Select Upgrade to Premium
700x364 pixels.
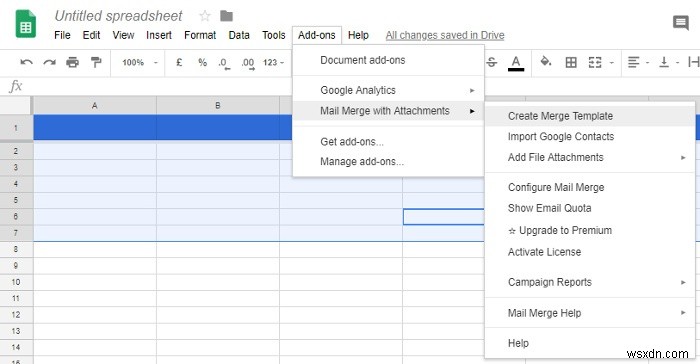590,230
